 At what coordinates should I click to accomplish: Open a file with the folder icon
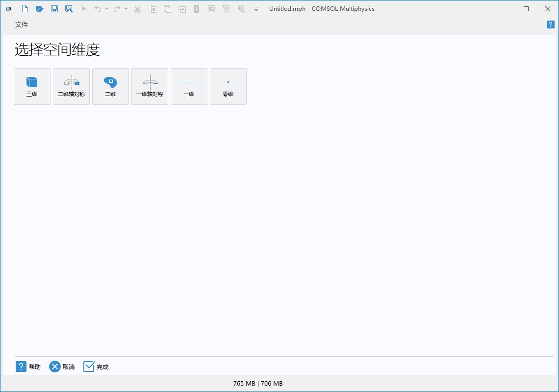click(40, 9)
